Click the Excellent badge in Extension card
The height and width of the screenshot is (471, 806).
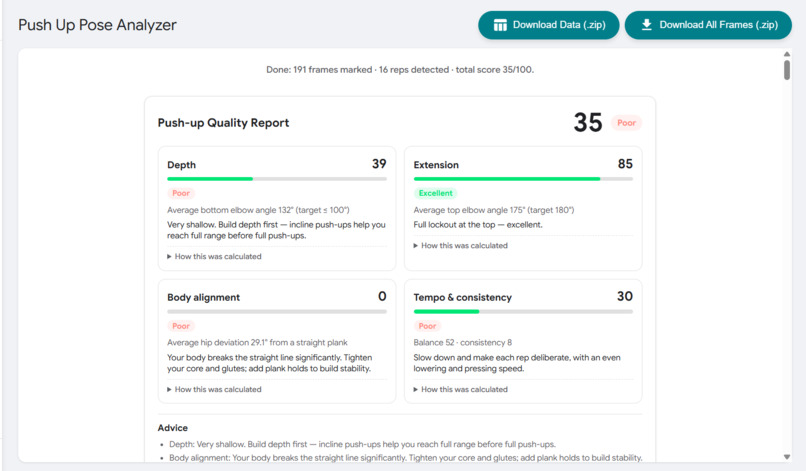tap(435, 193)
